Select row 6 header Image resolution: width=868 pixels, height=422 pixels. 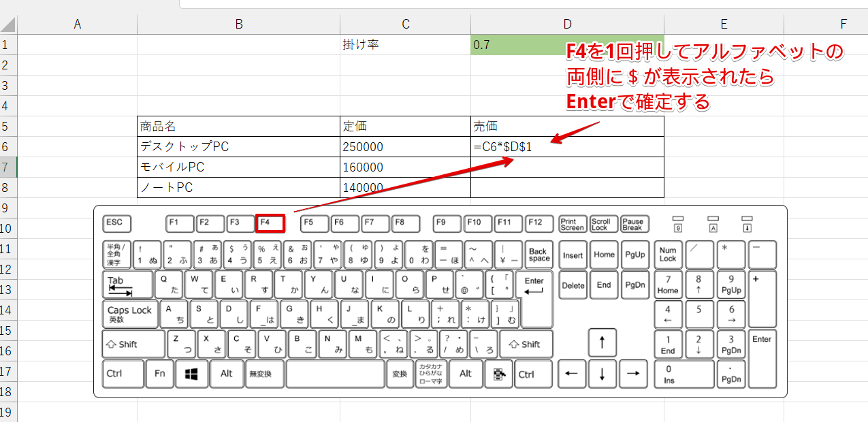click(8, 147)
